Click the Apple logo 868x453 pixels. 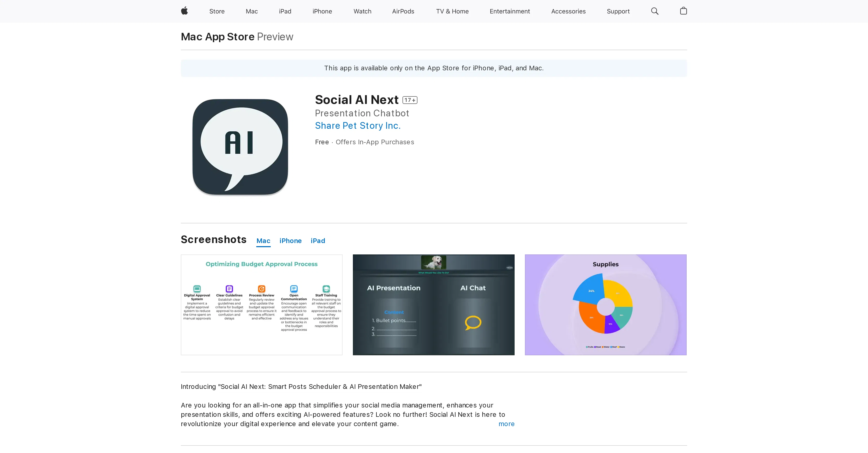pos(184,11)
